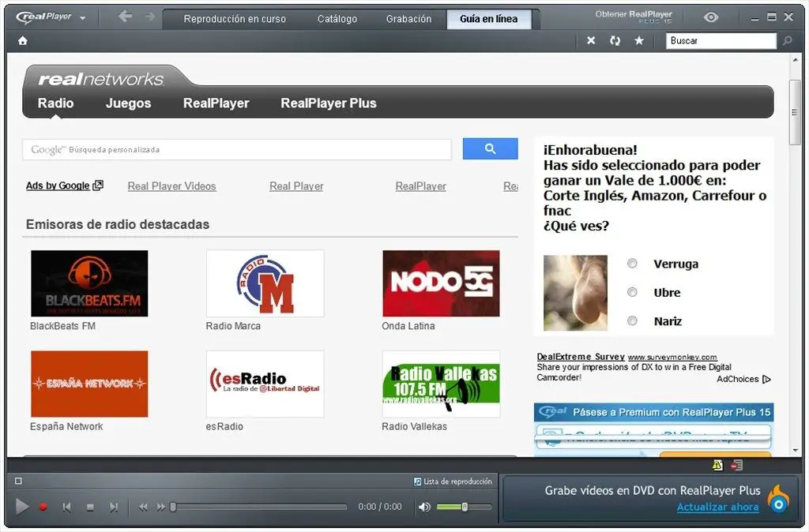Viewport: 809px width, 532px height.
Task: Click the orange flame burn disc icon
Action: tap(778, 499)
